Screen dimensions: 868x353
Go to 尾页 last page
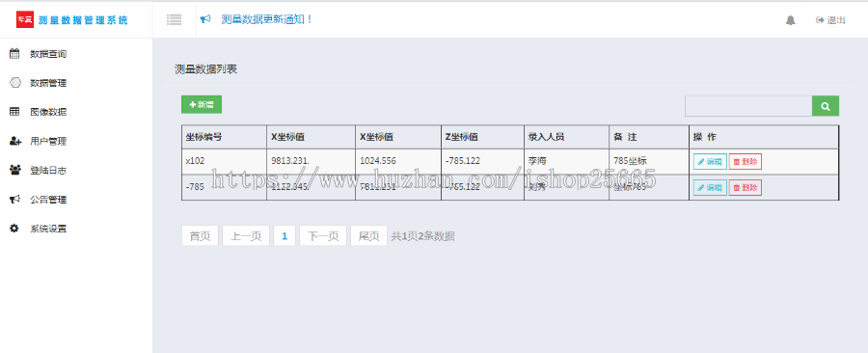[x=368, y=236]
